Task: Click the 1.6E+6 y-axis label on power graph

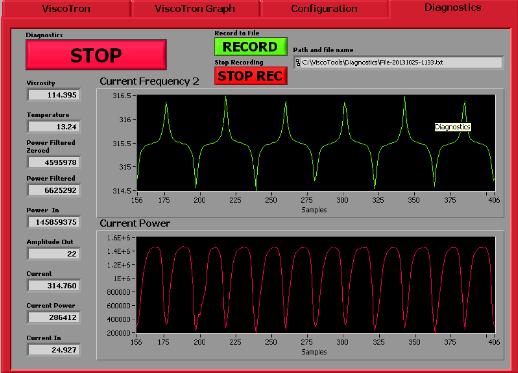Action: [118, 238]
